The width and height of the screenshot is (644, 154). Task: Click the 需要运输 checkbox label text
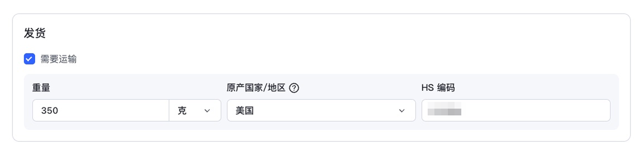pos(58,59)
